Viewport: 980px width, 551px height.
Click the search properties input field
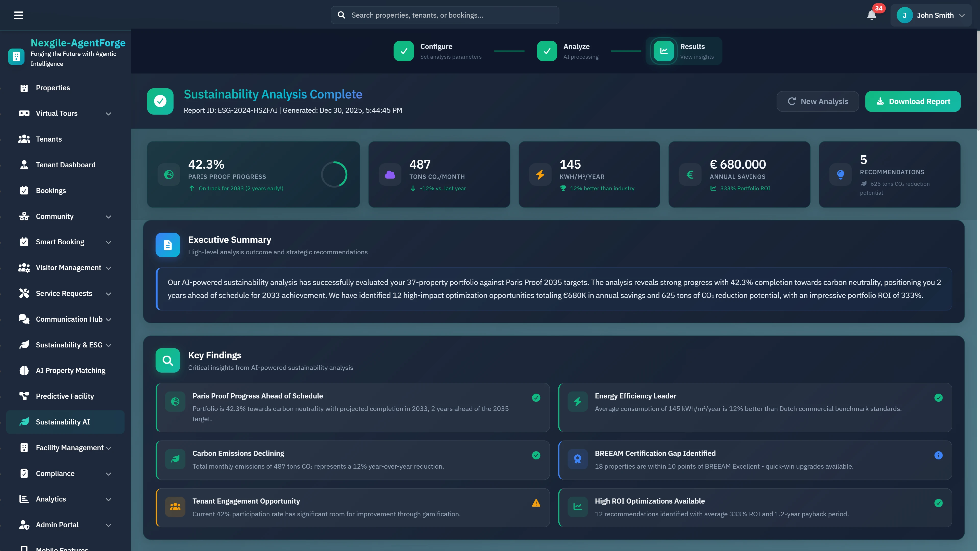pyautogui.click(x=444, y=15)
